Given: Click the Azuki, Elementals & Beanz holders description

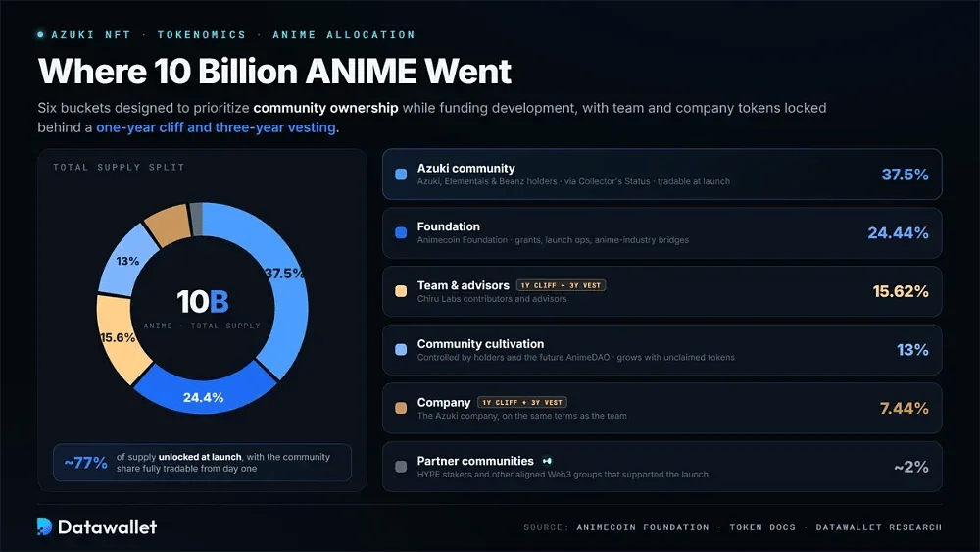Looking at the screenshot, I should (573, 182).
